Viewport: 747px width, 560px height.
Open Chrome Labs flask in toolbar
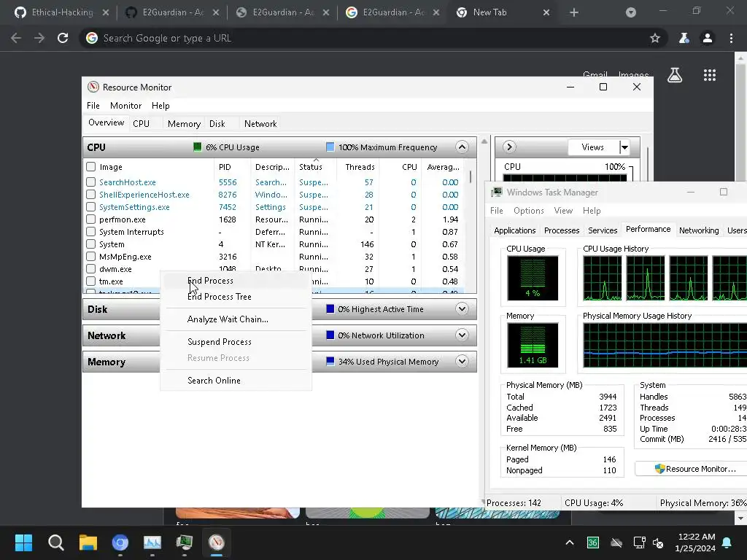click(684, 38)
